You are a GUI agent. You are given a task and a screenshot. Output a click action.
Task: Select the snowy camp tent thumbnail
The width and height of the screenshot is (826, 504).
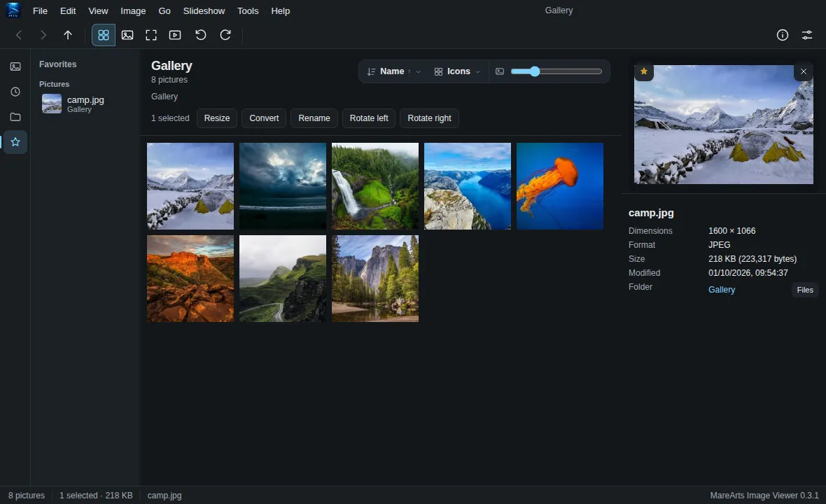[x=190, y=186]
